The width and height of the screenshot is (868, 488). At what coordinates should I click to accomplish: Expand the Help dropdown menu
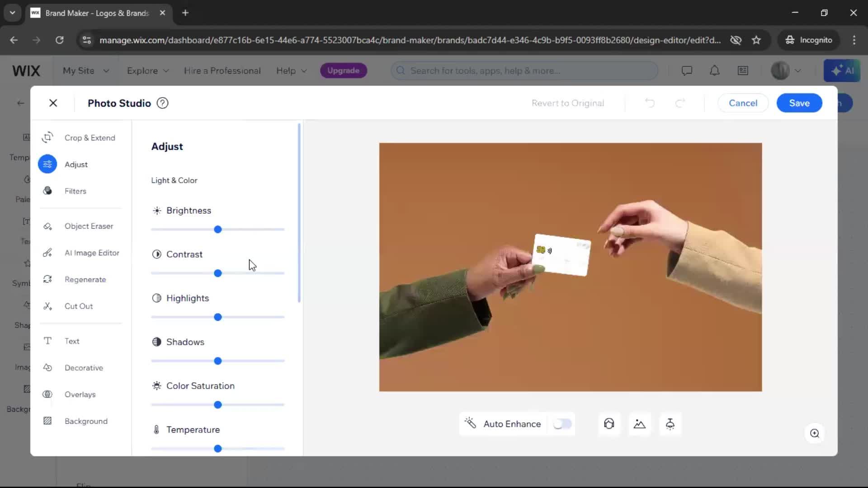point(292,70)
